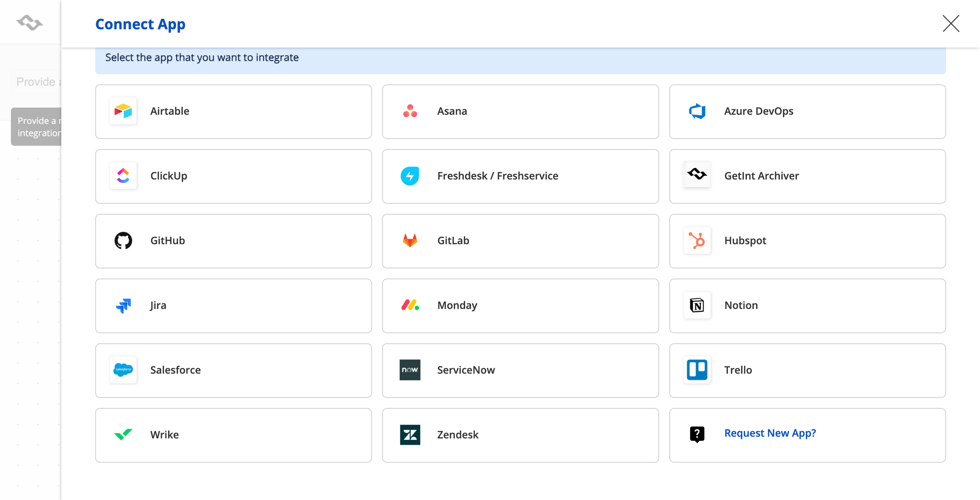Screen dimensions: 980x500
Task: Click the app logo in top-left corner
Action: [30, 23]
